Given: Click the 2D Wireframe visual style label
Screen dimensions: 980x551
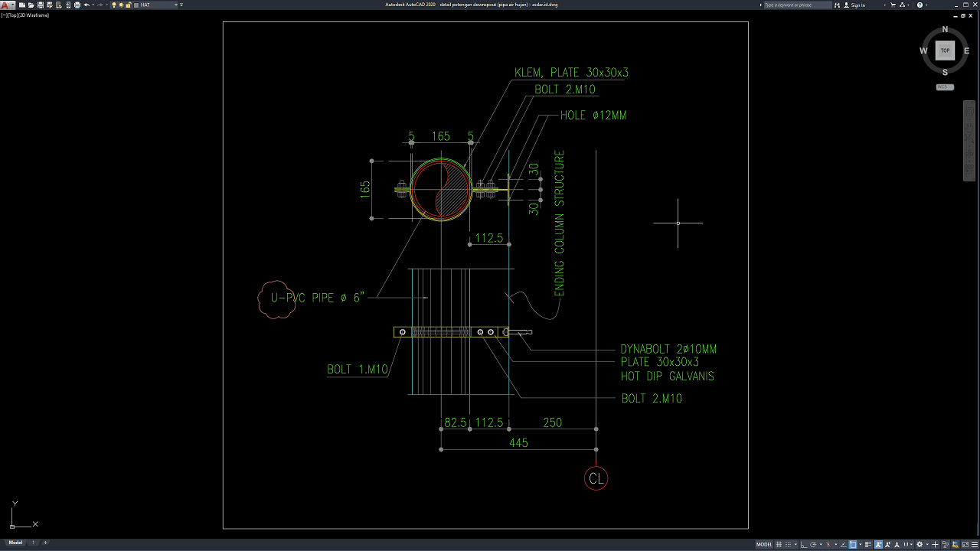Looking at the screenshot, I should [x=35, y=15].
